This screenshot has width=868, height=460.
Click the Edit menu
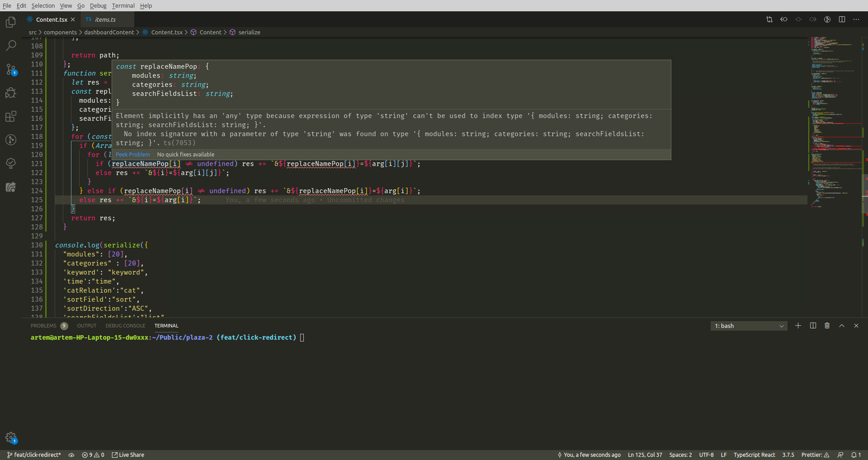21,5
